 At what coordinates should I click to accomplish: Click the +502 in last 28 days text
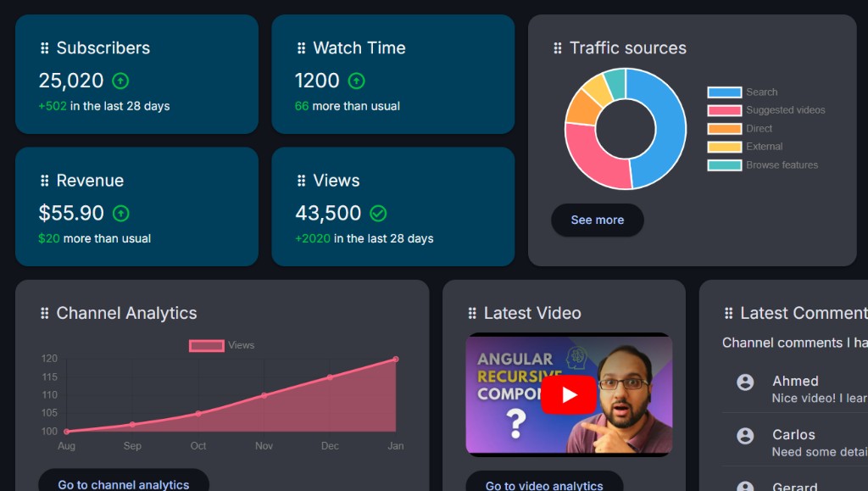coord(104,106)
